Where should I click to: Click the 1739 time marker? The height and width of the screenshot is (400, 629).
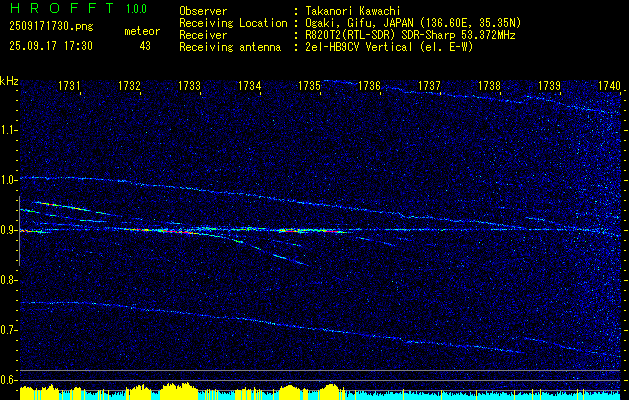click(x=549, y=85)
